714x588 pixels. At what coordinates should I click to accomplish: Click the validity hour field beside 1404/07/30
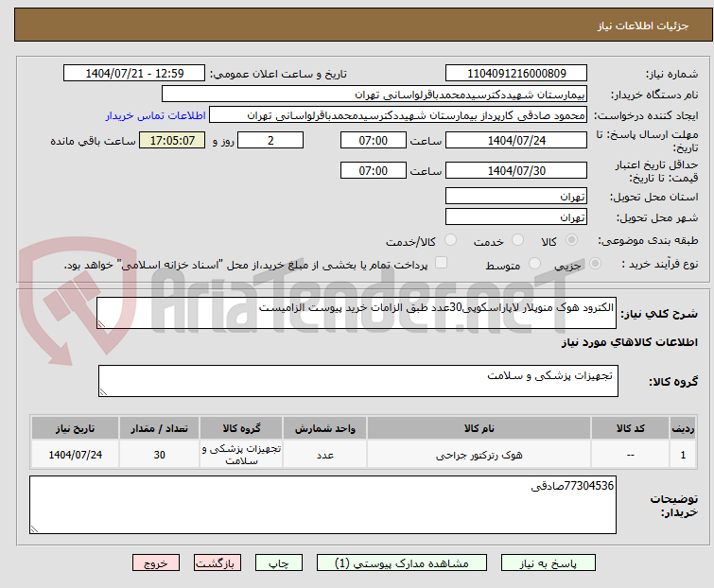[x=373, y=171]
